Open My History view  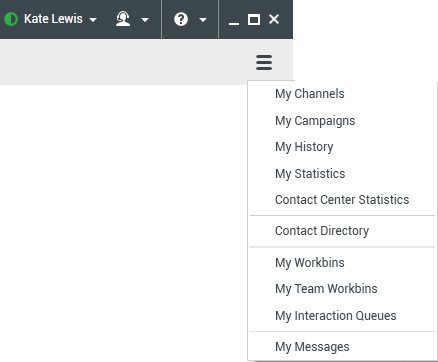(304, 147)
